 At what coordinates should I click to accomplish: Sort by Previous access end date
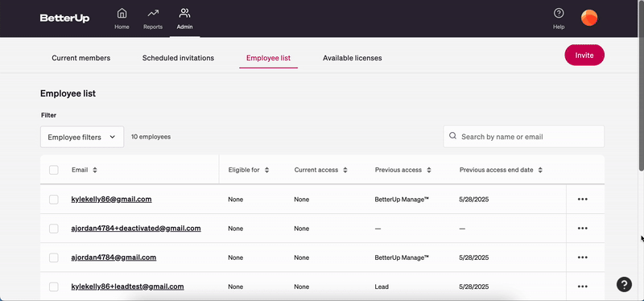[x=540, y=170]
